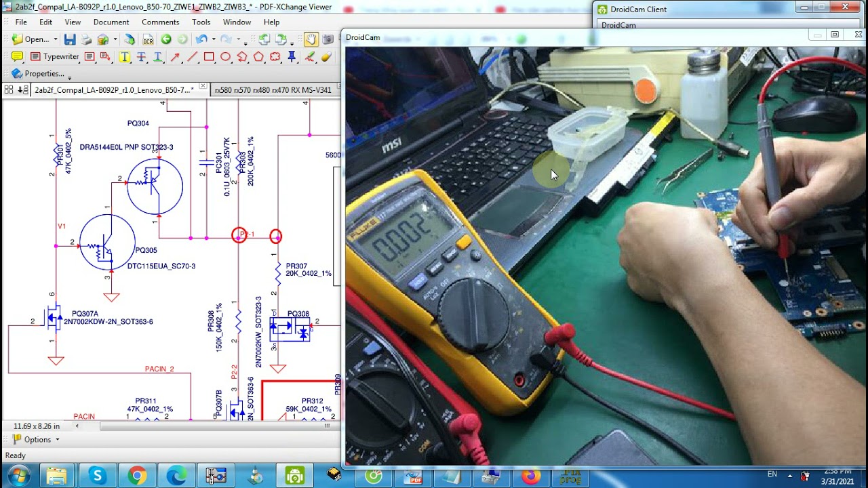Click the Windows Start button
868x488 pixels.
point(18,476)
